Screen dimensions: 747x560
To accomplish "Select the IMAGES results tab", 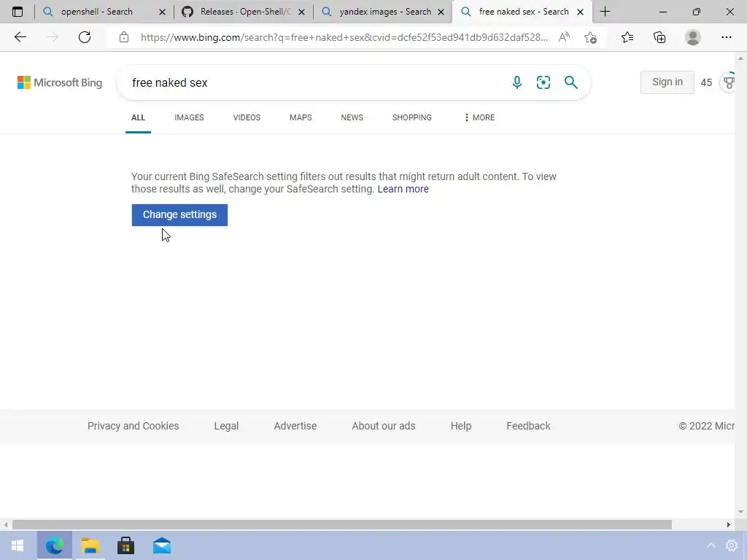I will (x=189, y=117).
